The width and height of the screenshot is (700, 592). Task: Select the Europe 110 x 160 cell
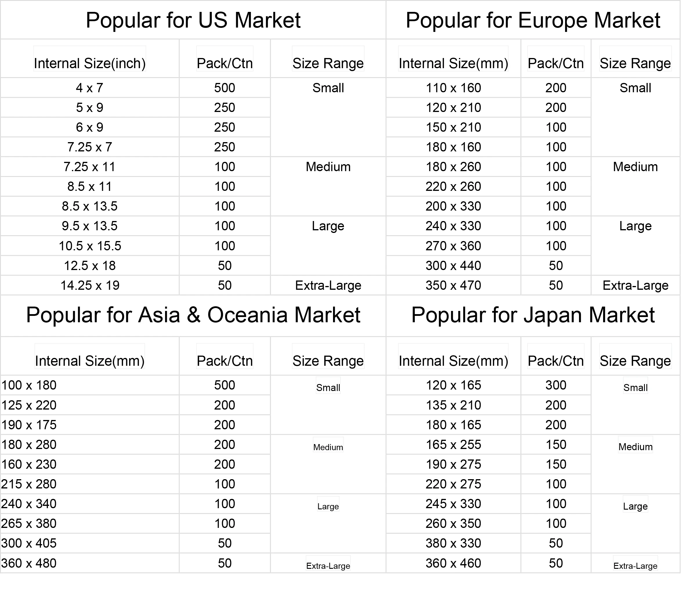(453, 88)
